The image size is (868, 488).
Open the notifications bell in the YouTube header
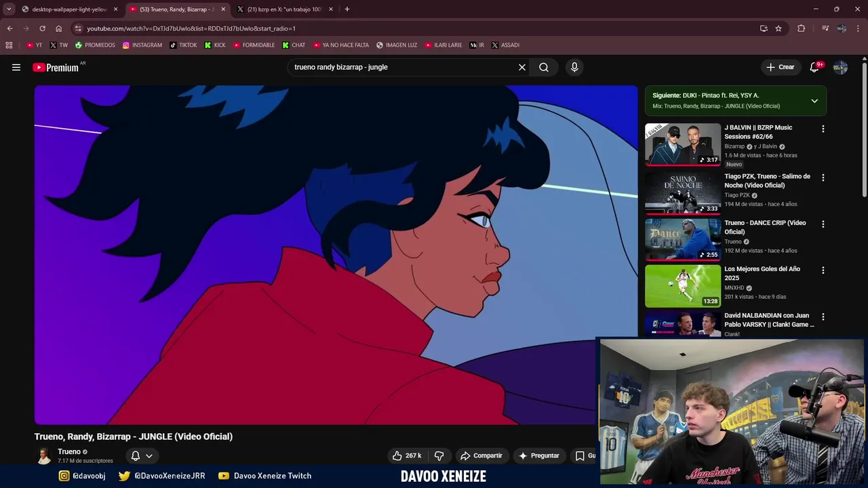click(814, 67)
